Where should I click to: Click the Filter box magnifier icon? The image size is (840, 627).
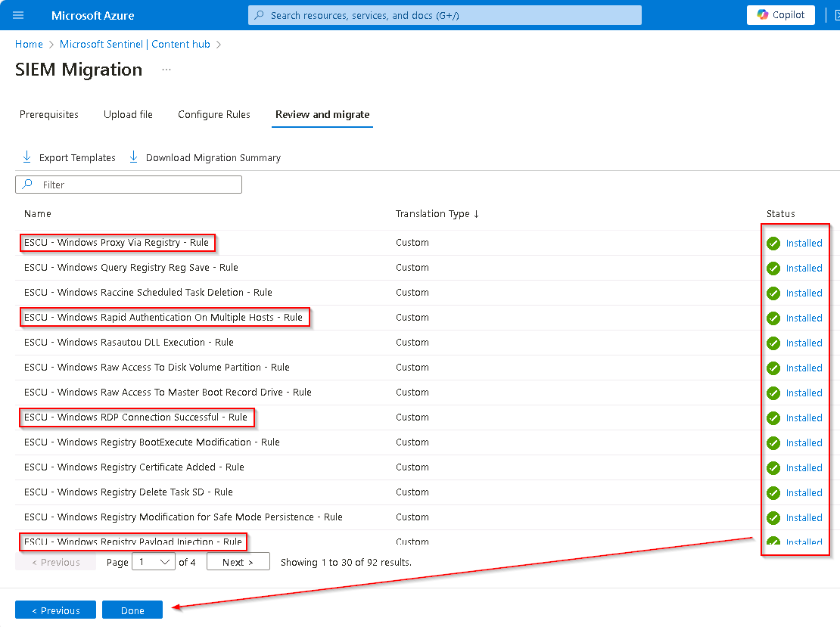(27, 185)
